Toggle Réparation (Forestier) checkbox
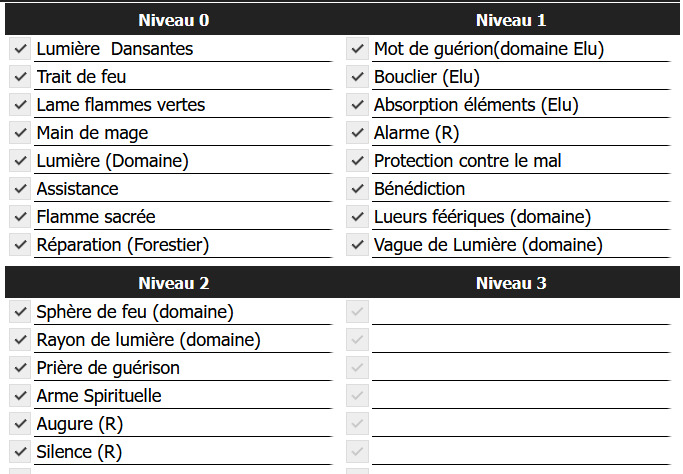The image size is (683, 474). 19,244
